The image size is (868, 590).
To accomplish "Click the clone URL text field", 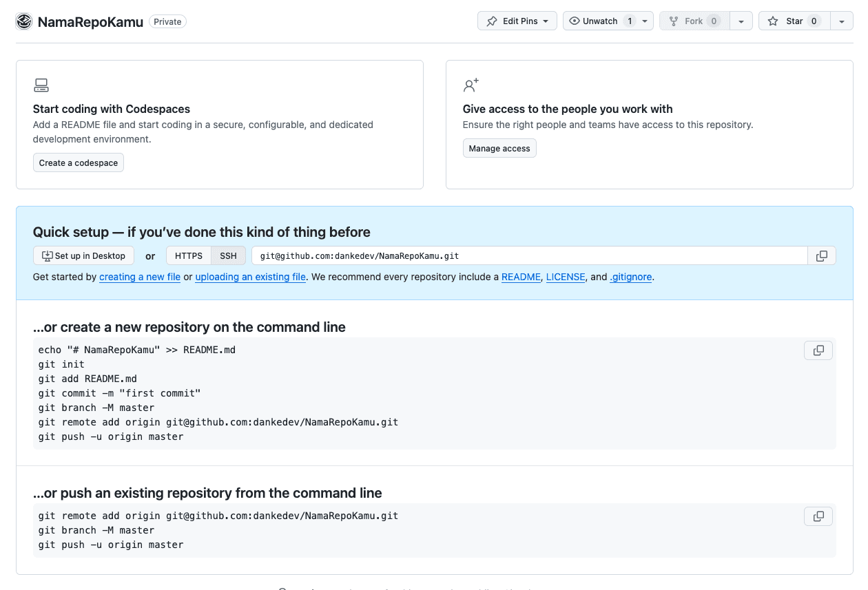I will pos(530,256).
